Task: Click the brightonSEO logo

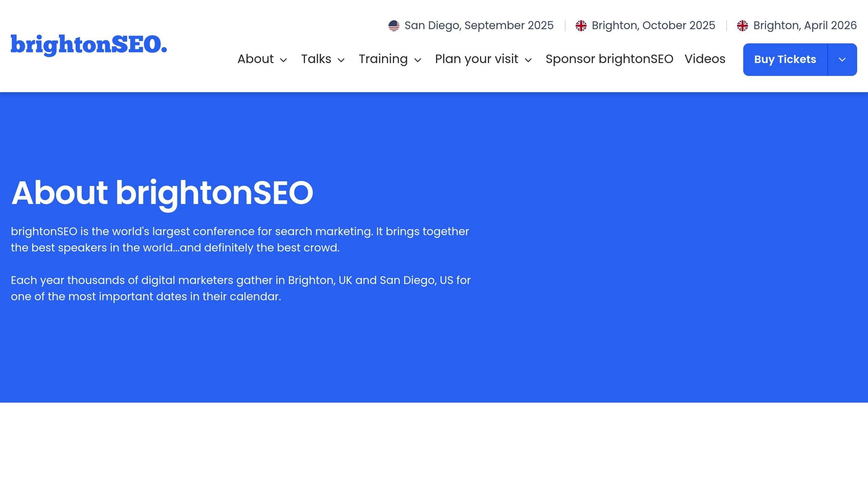Action: 89,45
